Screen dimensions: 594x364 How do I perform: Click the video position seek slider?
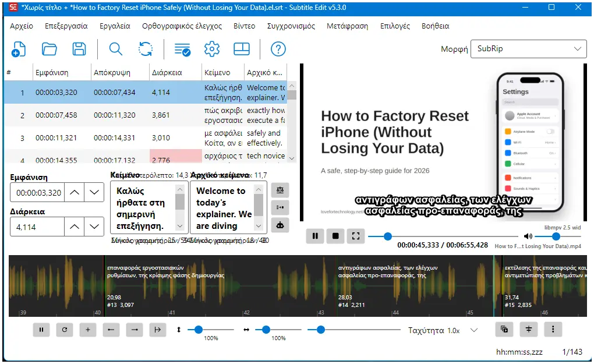tap(443, 236)
